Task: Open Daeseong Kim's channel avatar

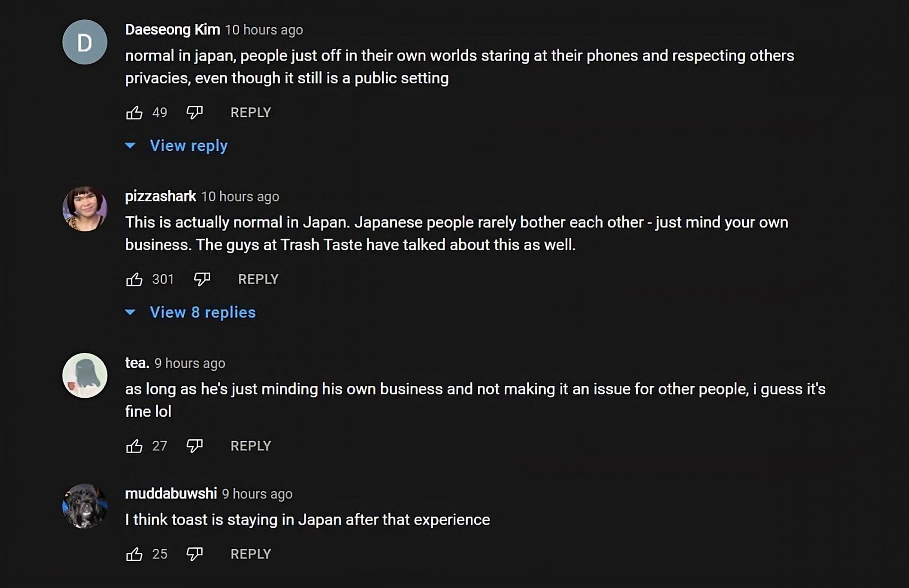Action: click(x=85, y=42)
